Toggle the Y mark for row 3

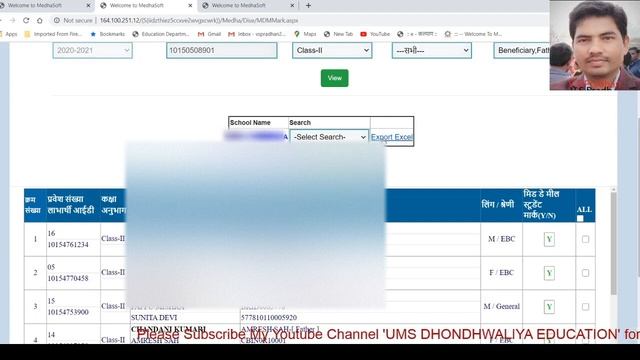pos(549,307)
